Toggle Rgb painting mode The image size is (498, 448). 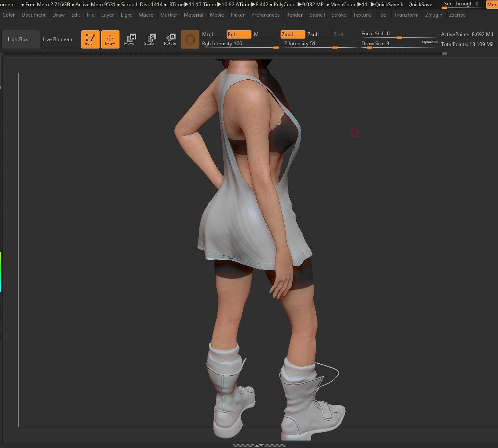tap(239, 34)
